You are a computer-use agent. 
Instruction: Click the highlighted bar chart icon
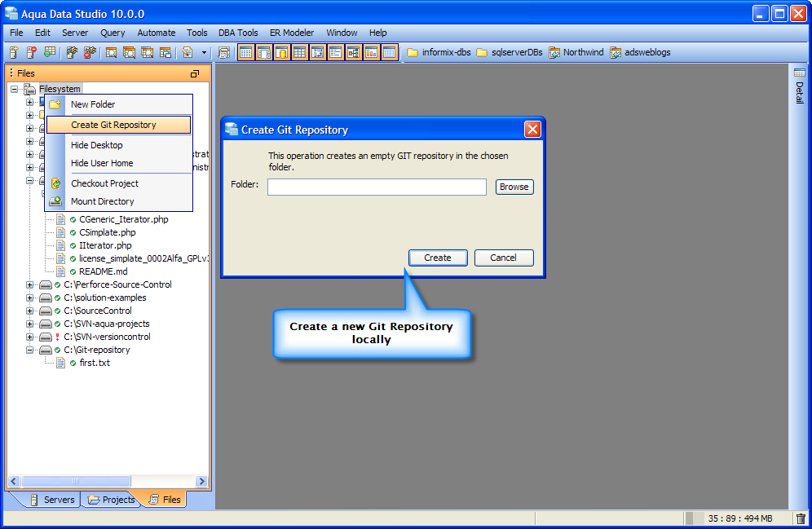pos(371,52)
